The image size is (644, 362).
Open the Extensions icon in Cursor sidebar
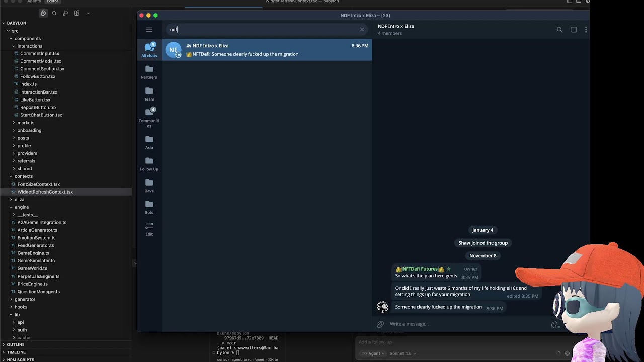click(77, 13)
